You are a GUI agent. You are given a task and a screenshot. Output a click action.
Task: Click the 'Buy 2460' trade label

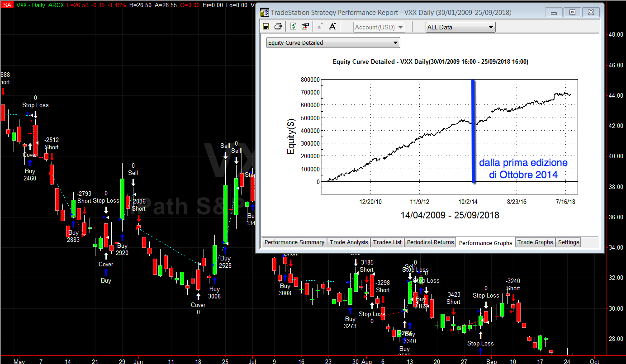(30, 175)
